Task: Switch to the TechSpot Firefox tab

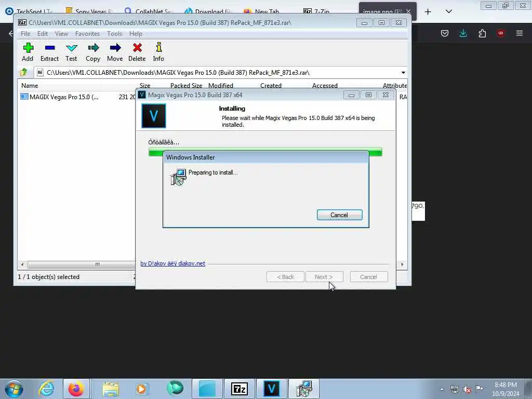Action: tap(30, 11)
